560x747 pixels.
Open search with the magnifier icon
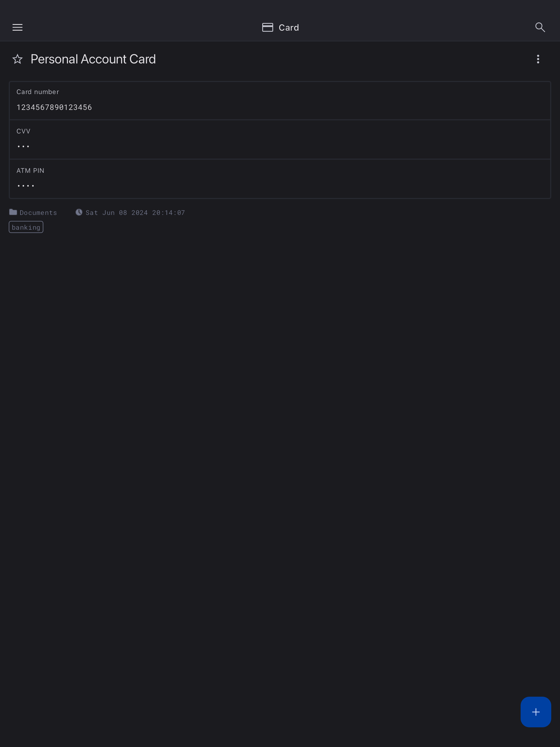(x=540, y=27)
